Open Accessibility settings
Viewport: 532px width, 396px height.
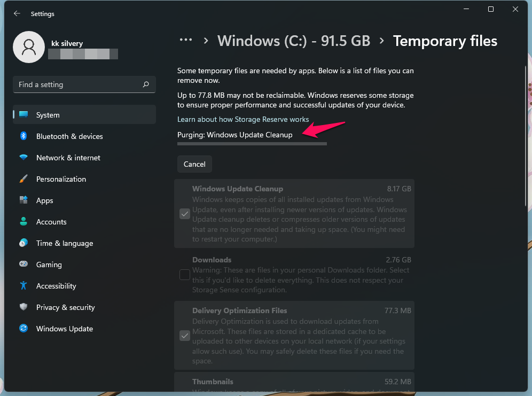click(x=84, y=286)
